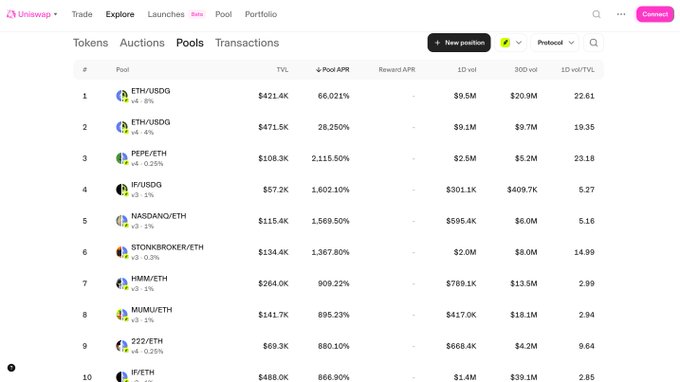
Task: Go to Portfolio page
Action: [x=261, y=14]
